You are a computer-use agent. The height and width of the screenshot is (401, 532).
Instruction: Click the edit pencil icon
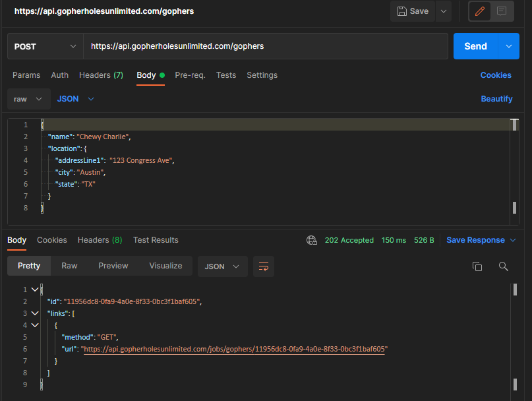[480, 11]
